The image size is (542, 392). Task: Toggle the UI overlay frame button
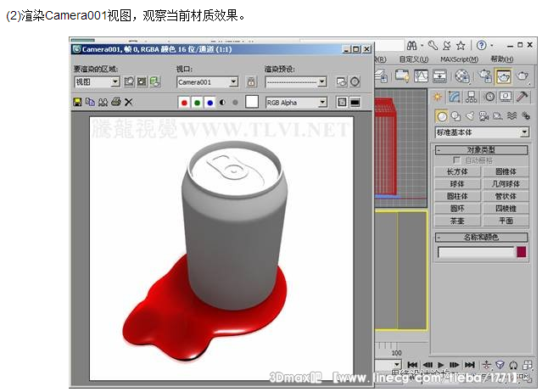(342, 102)
